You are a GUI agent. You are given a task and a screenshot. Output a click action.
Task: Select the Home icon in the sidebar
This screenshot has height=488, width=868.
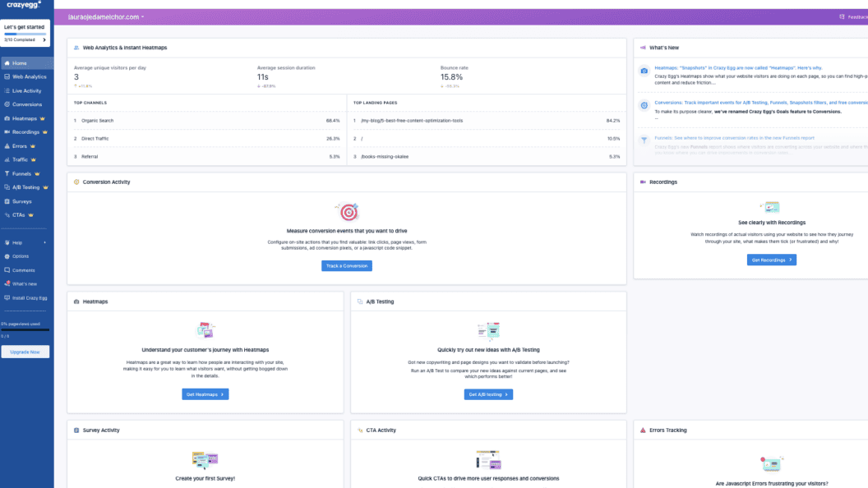[8, 62]
